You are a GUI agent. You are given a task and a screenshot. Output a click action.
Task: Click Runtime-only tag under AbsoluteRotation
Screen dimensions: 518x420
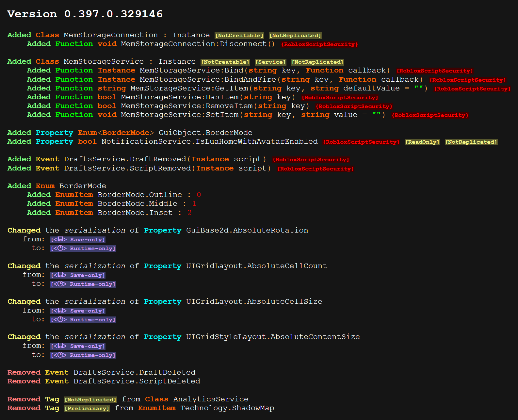tap(83, 248)
